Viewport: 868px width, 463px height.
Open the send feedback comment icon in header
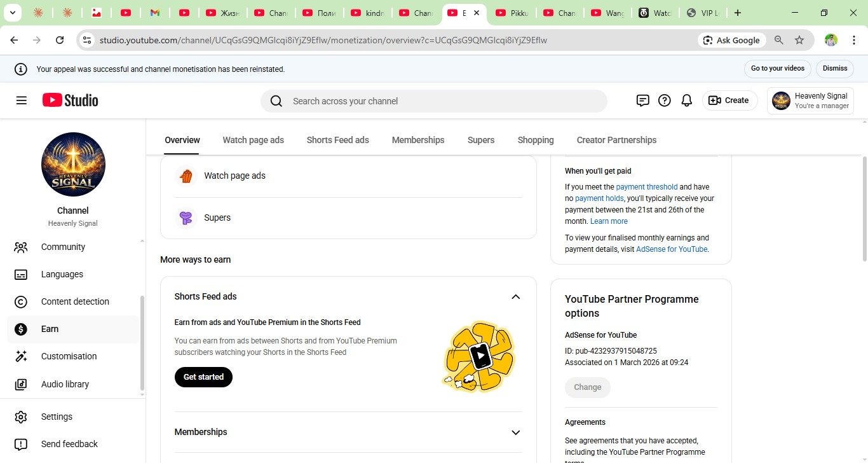click(642, 100)
